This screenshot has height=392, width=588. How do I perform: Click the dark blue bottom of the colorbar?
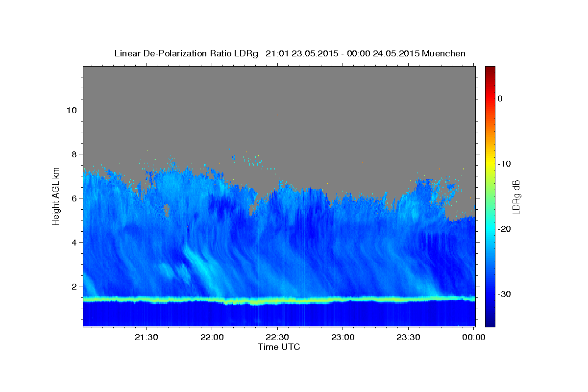tap(490, 321)
